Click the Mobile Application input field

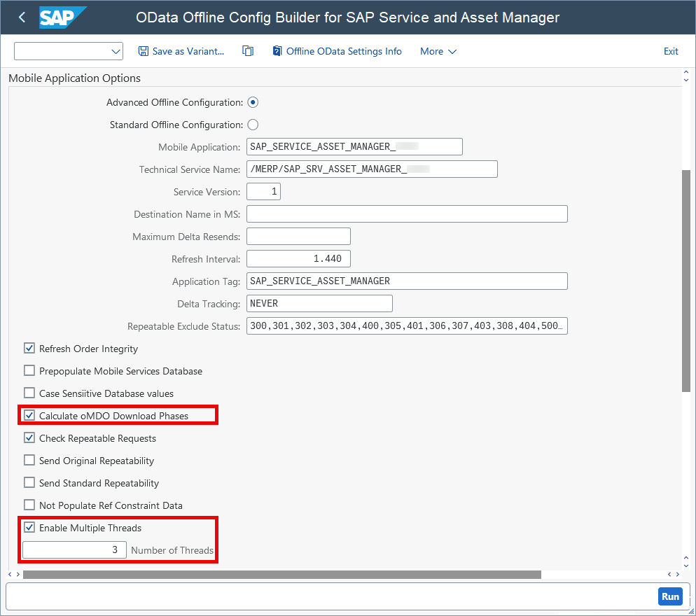point(354,146)
